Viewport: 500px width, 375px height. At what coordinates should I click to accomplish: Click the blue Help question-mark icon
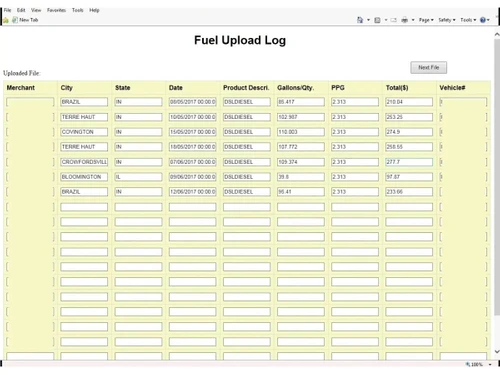pyautogui.click(x=483, y=20)
